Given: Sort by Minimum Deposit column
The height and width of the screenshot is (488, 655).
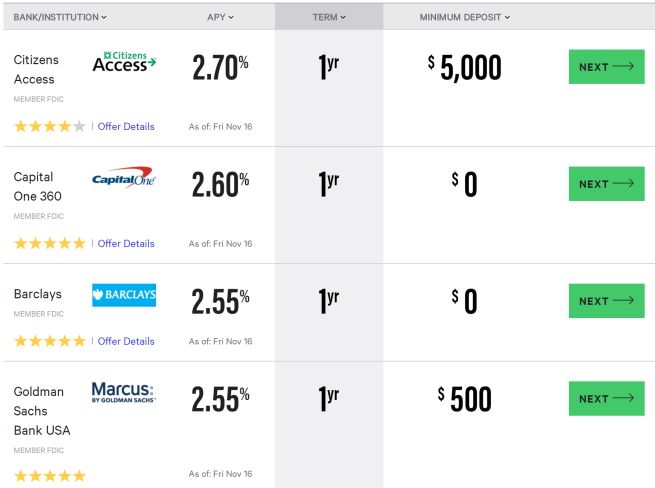Looking at the screenshot, I should coord(465,17).
